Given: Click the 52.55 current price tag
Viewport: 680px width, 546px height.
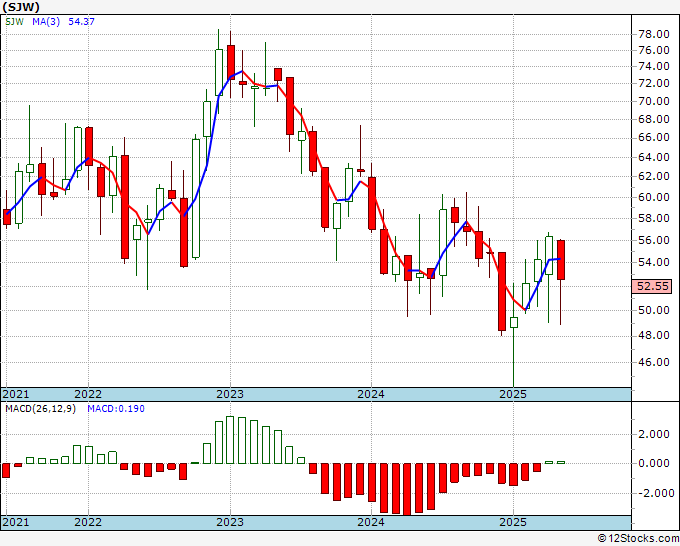Looking at the screenshot, I should pos(653,286).
